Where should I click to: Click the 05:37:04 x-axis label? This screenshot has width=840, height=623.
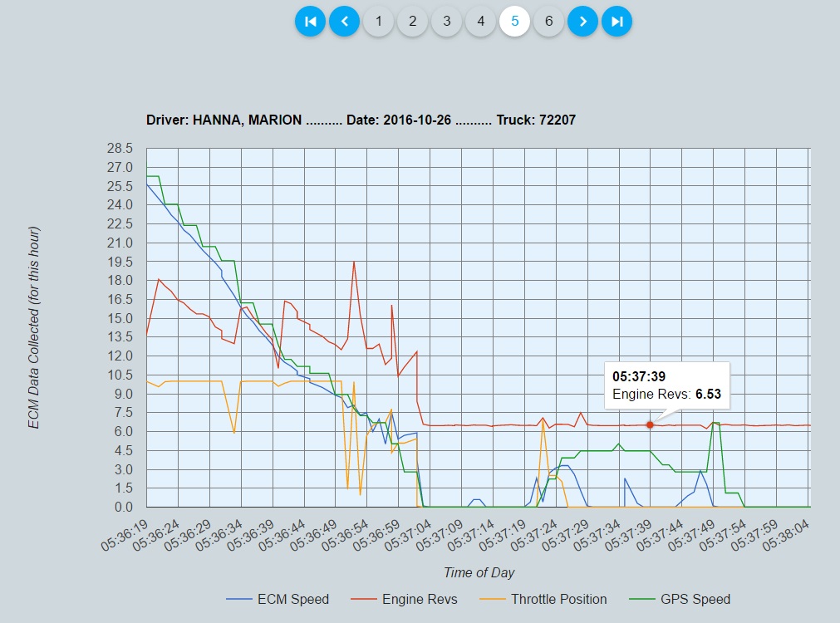(x=409, y=535)
